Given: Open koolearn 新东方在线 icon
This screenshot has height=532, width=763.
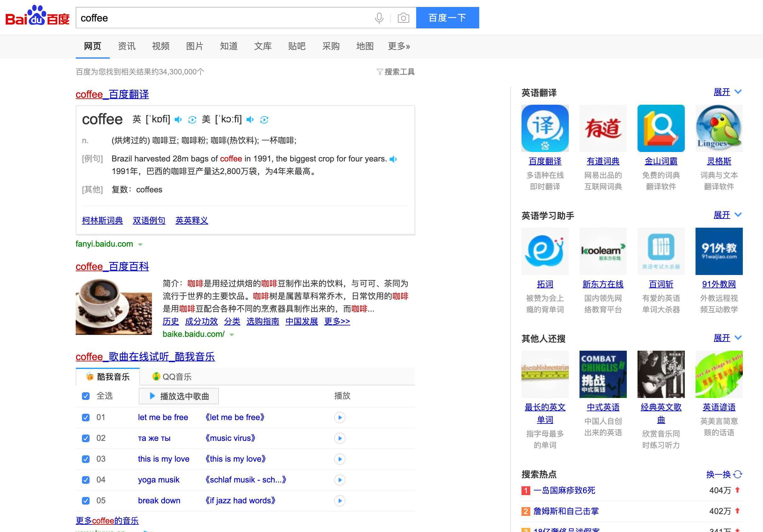Looking at the screenshot, I should pyautogui.click(x=603, y=251).
